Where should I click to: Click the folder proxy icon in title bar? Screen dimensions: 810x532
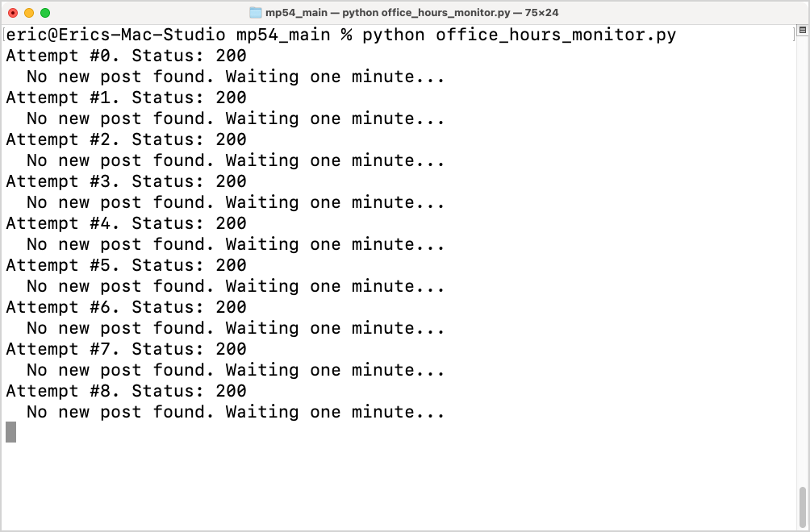click(256, 12)
